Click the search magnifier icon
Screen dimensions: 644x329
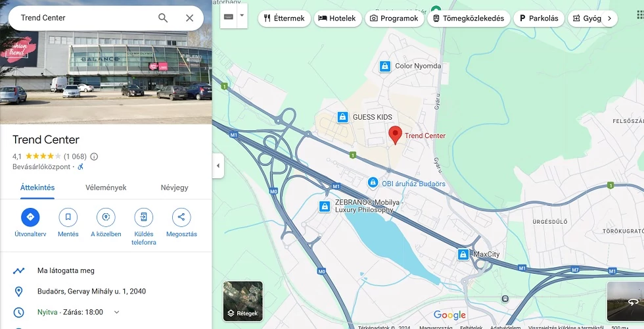click(163, 18)
